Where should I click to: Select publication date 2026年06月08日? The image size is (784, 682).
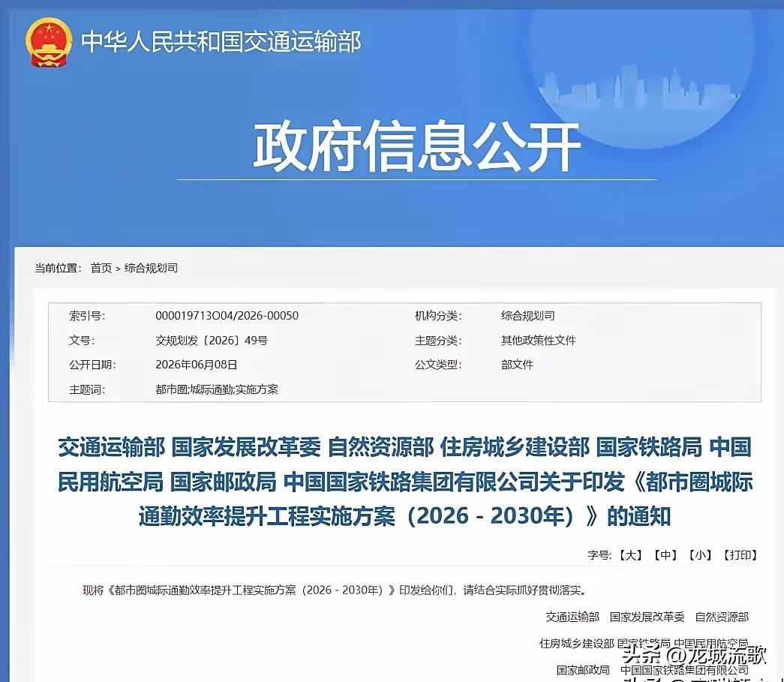pos(196,365)
